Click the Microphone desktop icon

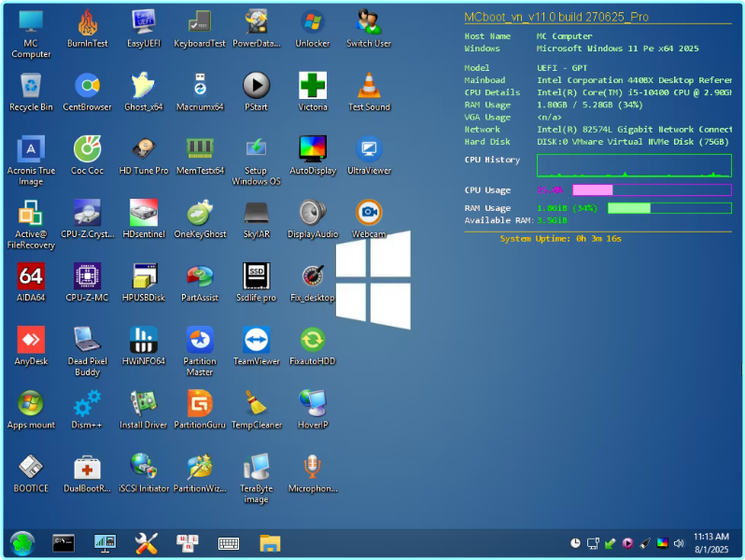click(312, 474)
